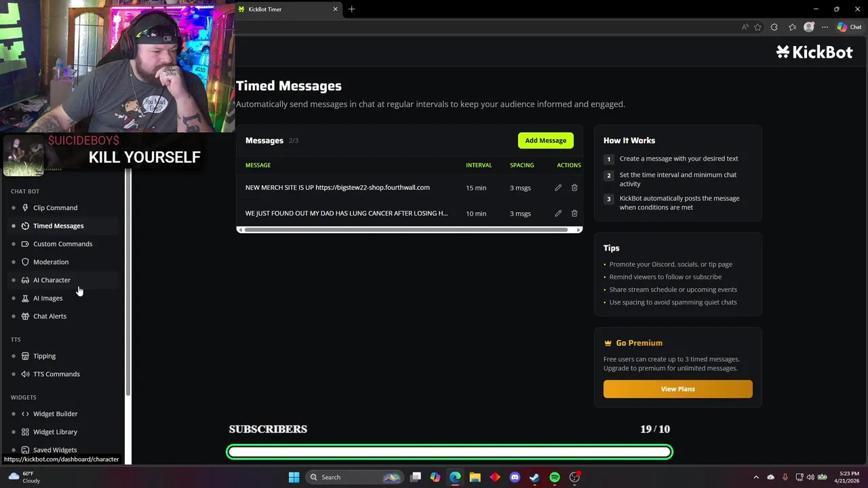Click the KickBot logo
The image size is (868, 488).
tap(814, 52)
